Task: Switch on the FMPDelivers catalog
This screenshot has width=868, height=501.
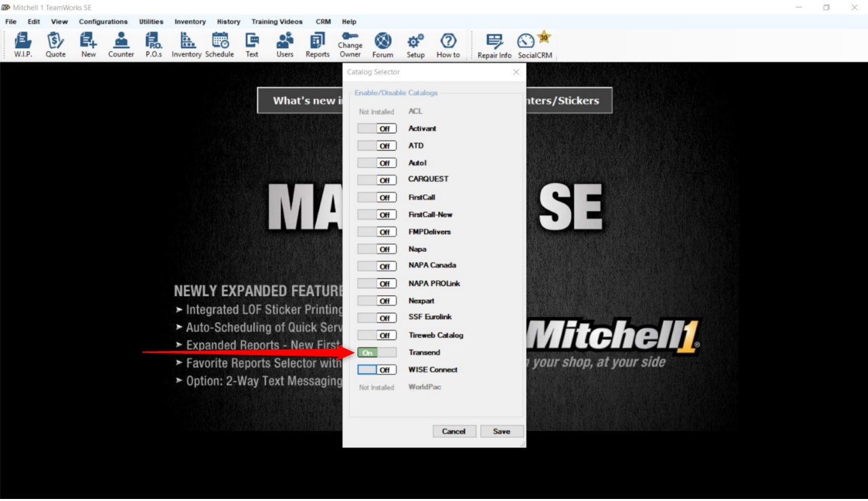Action: pyautogui.click(x=377, y=231)
